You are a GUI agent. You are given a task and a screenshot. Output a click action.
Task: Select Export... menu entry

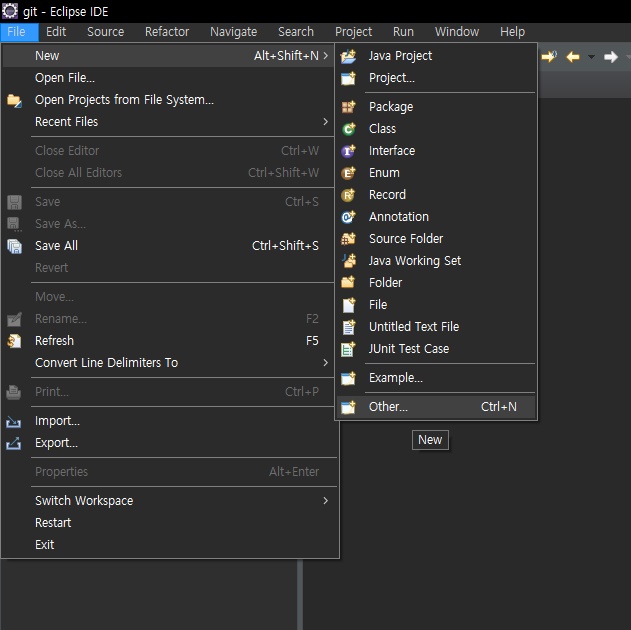[x=170, y=443]
